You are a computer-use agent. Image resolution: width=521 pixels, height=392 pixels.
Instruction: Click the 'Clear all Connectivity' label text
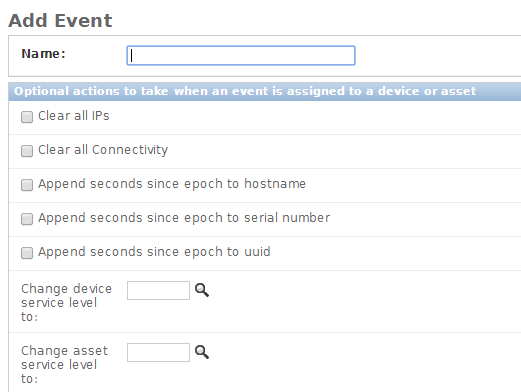click(x=103, y=150)
